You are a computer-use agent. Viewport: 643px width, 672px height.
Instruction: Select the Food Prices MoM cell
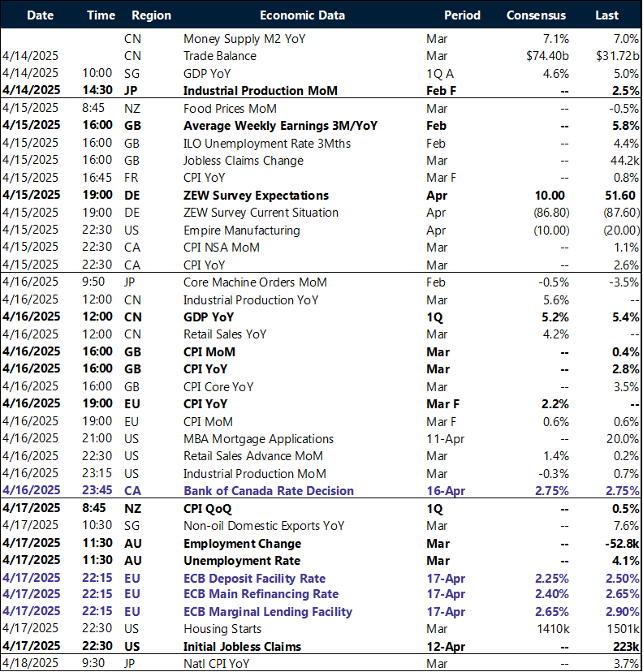point(230,109)
